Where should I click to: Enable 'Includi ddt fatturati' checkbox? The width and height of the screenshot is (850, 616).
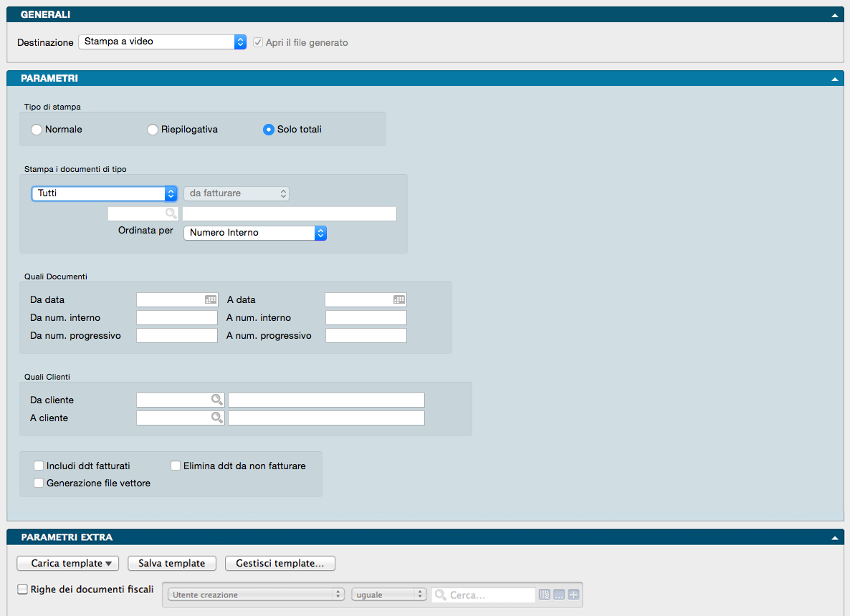(39, 466)
